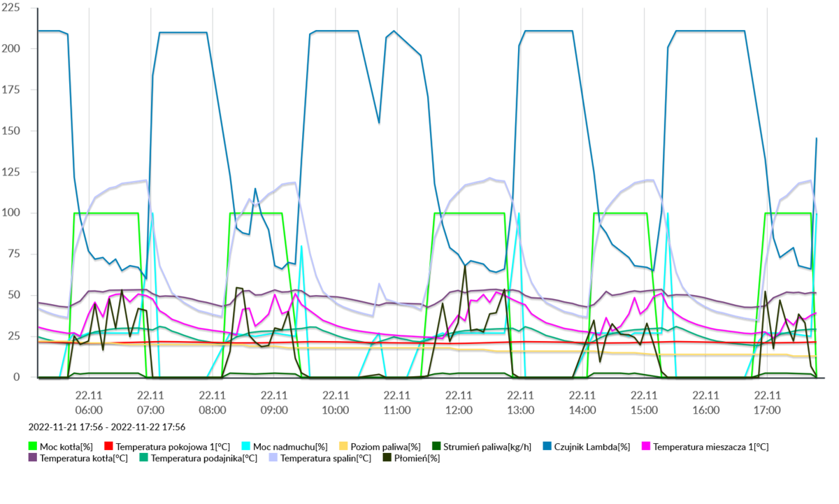The width and height of the screenshot is (839, 504).
Task: Click the 22.11 17:00 time axis label
Action: pos(766,403)
